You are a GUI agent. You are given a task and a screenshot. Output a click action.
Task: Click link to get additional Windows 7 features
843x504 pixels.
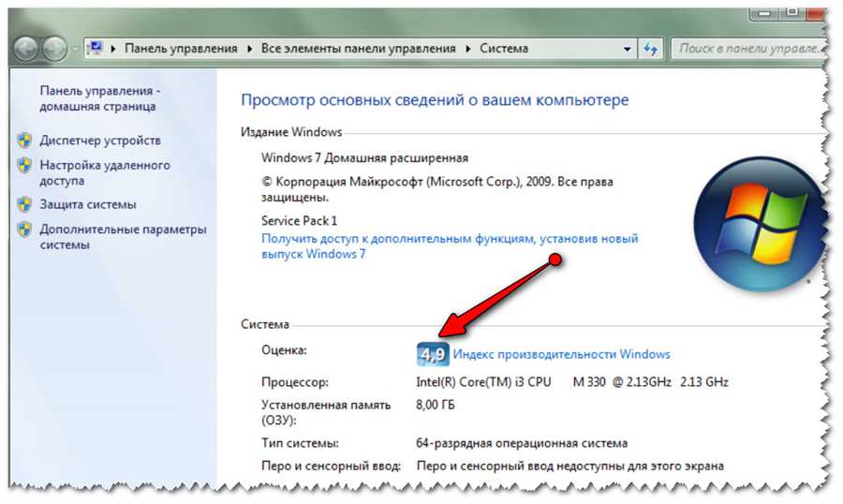(x=450, y=245)
